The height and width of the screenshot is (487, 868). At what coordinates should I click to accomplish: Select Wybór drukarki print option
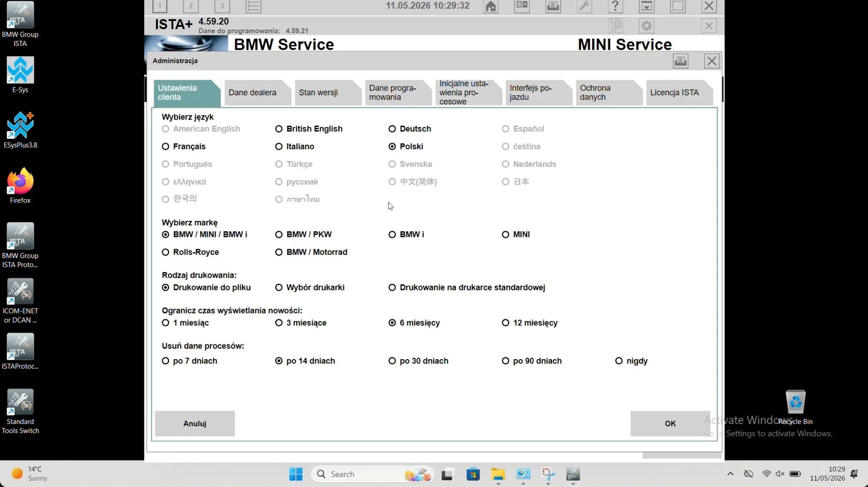pos(310,287)
